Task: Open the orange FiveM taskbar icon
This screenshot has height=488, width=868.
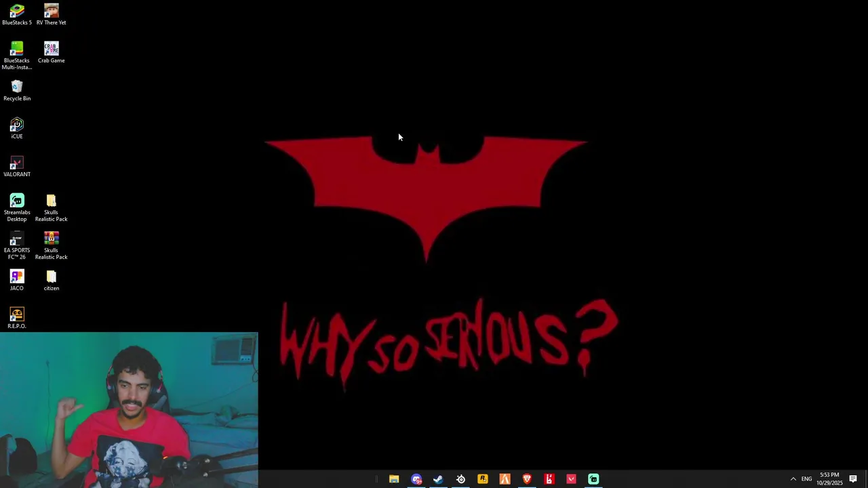Action: (505, 479)
